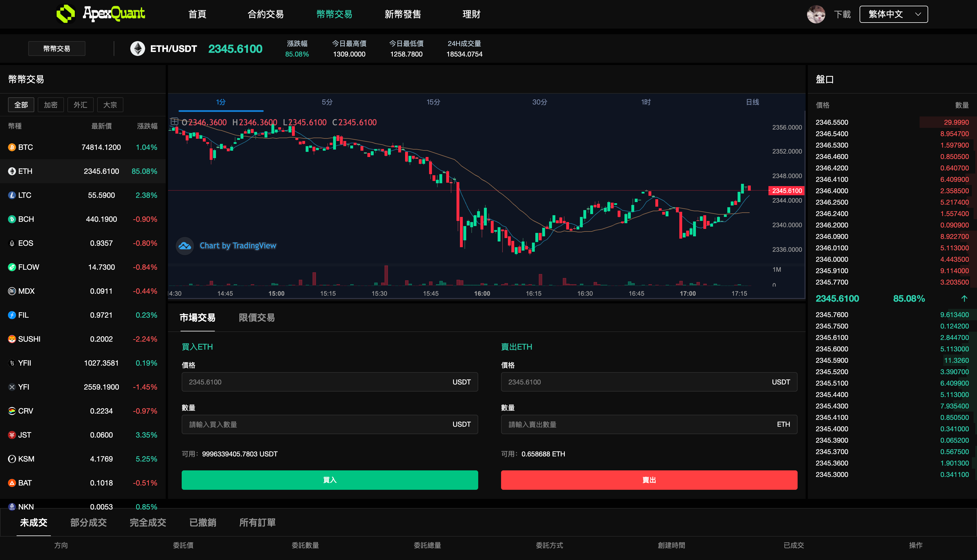Screen dimensions: 977x560
Task: Click the 2345.6100 price marker on chart axis
Action: point(786,191)
